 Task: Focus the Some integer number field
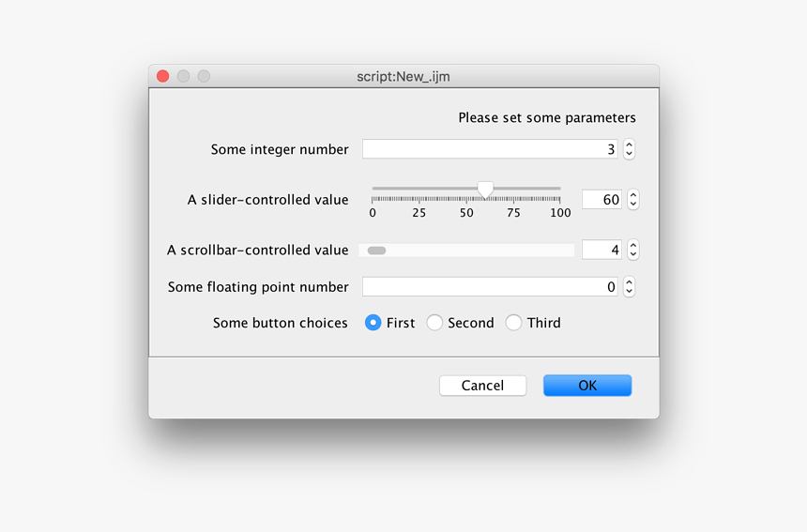coord(490,149)
